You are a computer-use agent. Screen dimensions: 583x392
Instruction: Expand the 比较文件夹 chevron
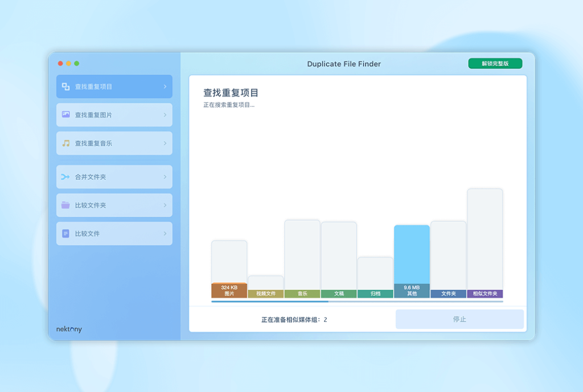(165, 205)
